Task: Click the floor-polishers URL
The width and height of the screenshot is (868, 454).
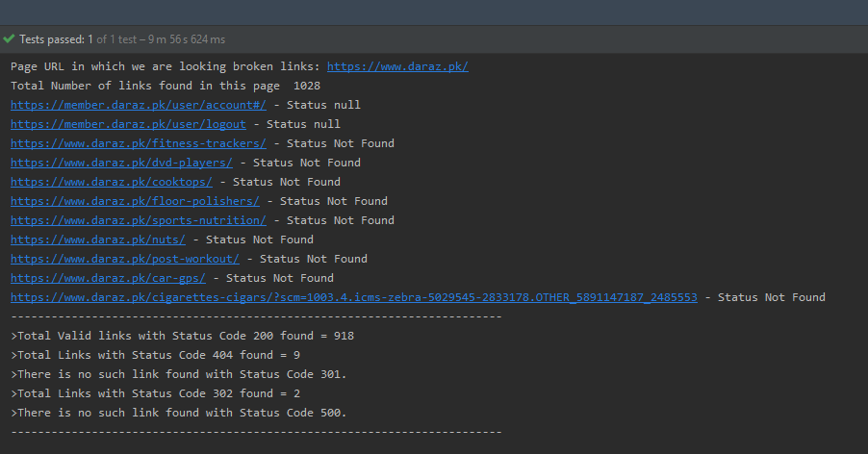Action: click(x=135, y=201)
